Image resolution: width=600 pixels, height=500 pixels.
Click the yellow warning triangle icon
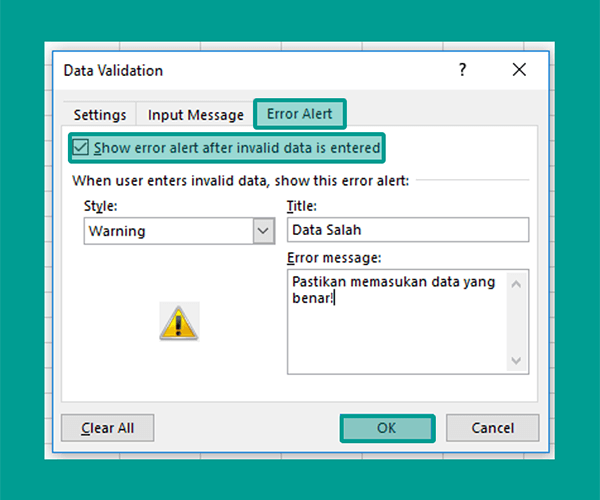pyautogui.click(x=179, y=322)
